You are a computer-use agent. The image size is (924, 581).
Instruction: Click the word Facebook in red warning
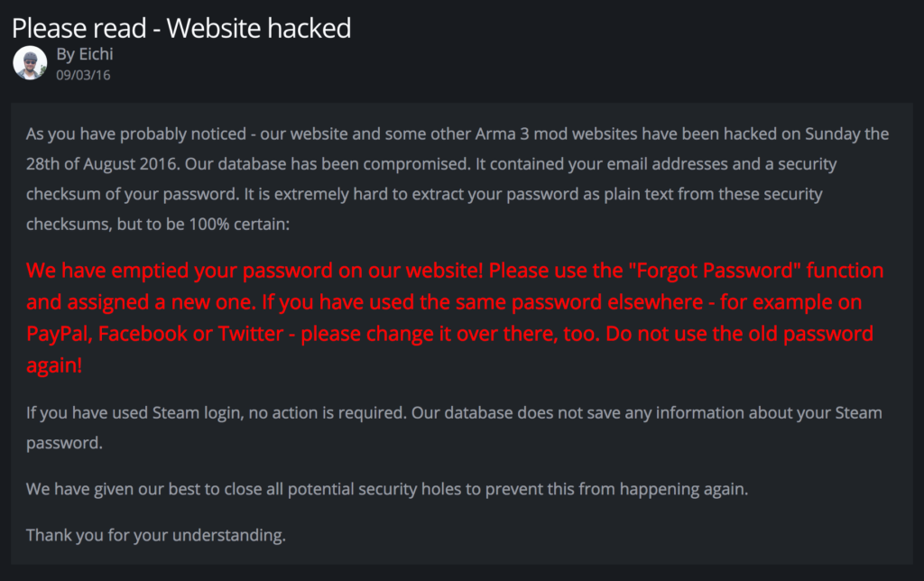pos(141,334)
